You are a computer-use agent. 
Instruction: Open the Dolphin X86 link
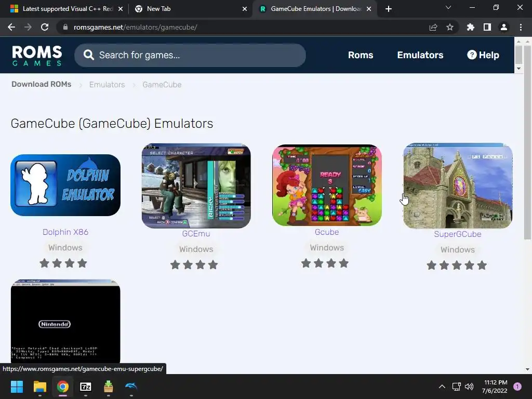click(x=65, y=232)
